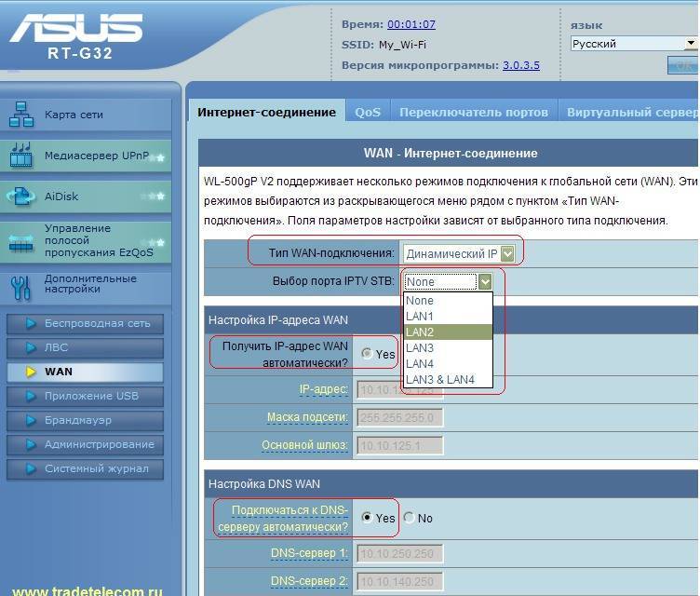Choose None in the IPTV port list
Screen dimensions: 700x596
[x=448, y=301]
